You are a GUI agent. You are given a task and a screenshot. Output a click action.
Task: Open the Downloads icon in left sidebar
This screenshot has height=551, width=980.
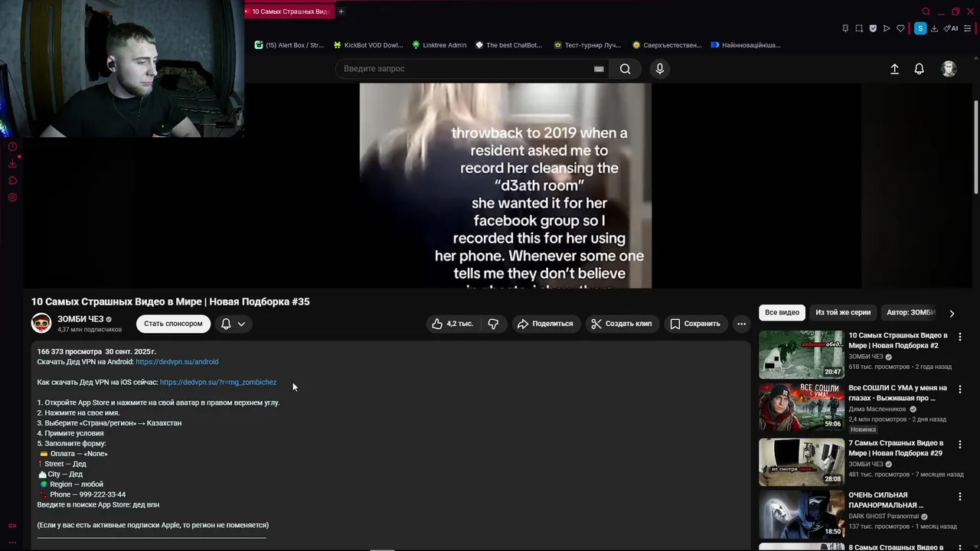(x=12, y=164)
